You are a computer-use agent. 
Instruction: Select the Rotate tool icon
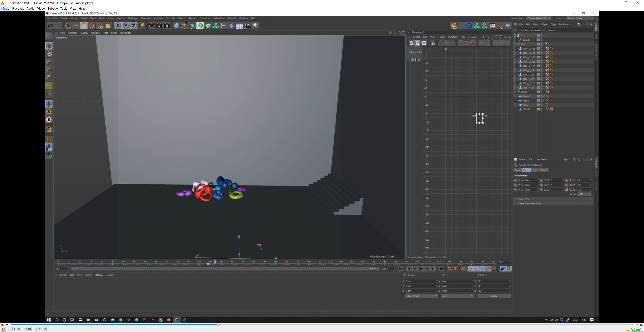[x=92, y=26]
